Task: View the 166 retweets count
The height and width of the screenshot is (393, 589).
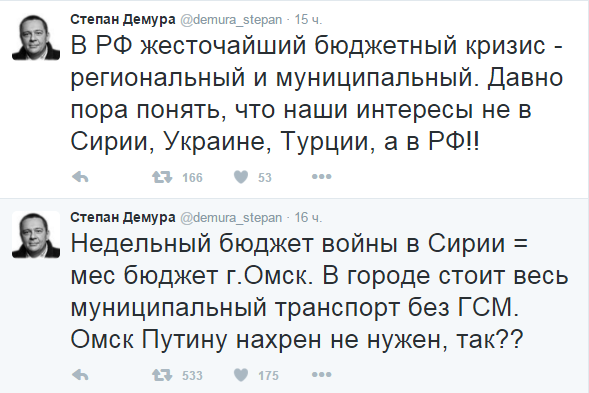Action: tap(192, 177)
